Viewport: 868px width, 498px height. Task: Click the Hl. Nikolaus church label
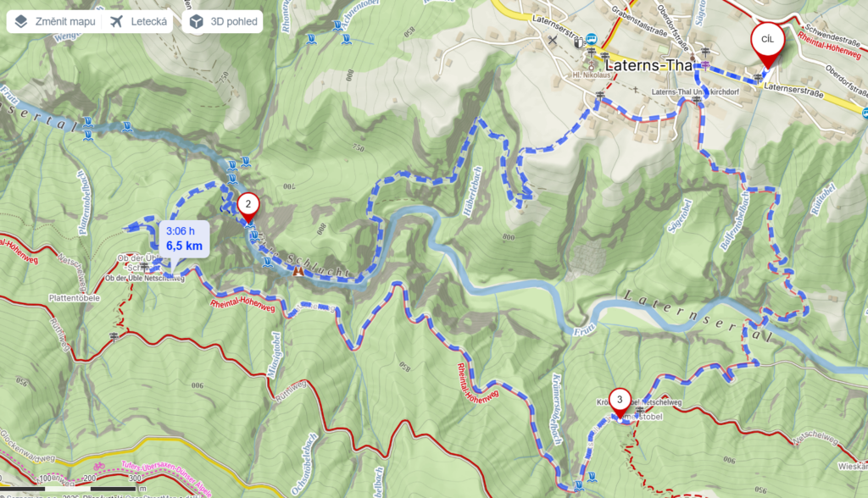[591, 75]
